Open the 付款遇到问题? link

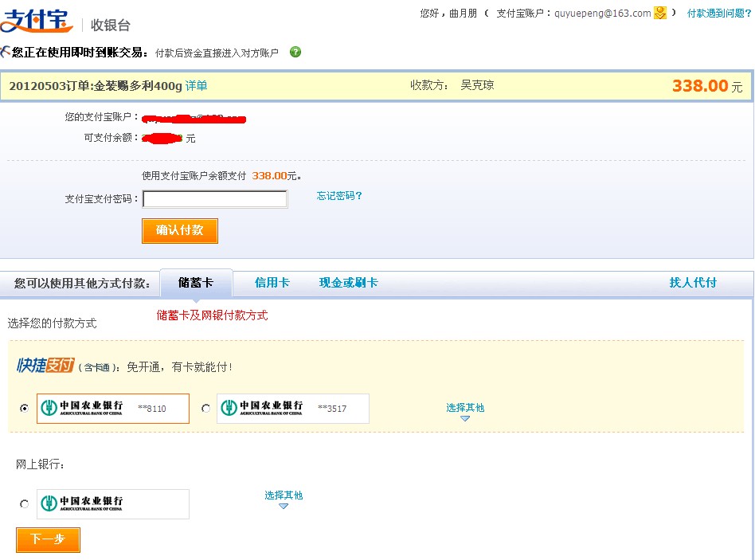pyautogui.click(x=719, y=13)
